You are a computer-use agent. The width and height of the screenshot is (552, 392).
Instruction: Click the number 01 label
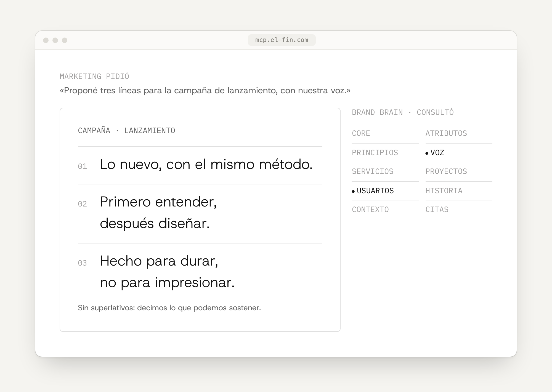82,166
